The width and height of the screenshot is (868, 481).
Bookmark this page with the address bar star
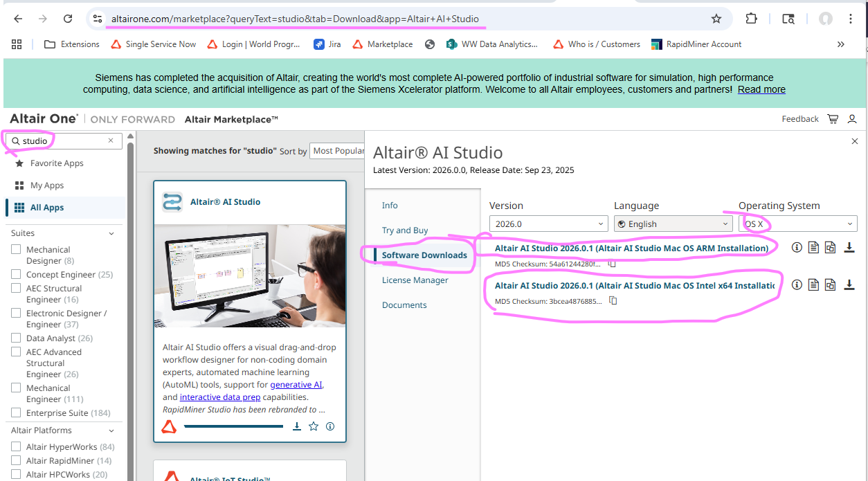coord(716,19)
